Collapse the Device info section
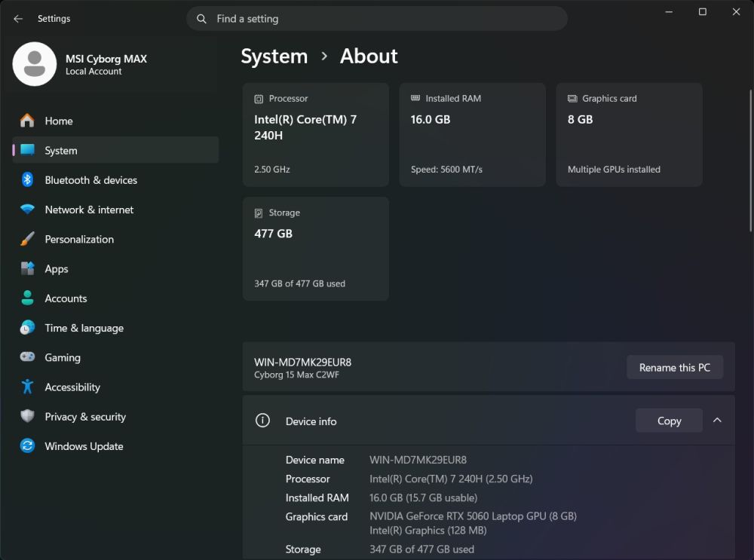 pos(717,421)
